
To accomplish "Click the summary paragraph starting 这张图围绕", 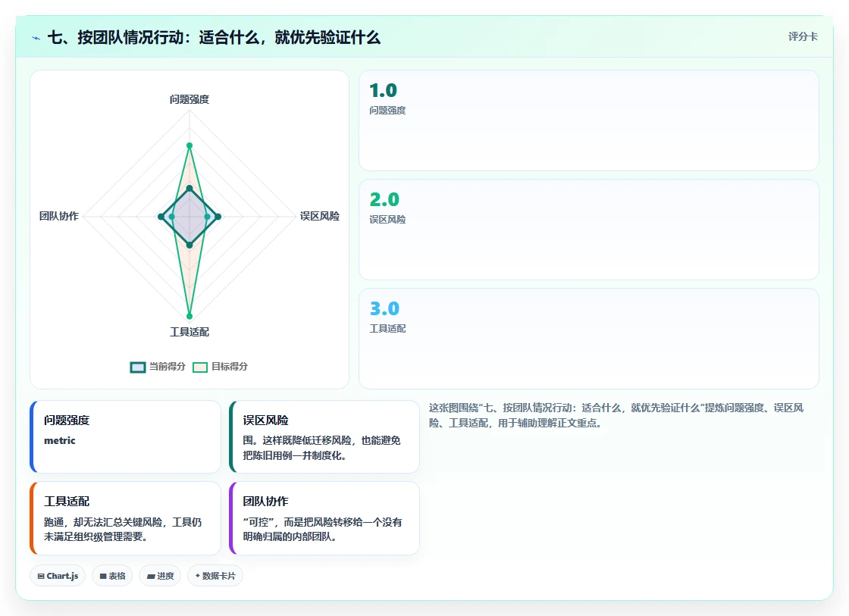I will pyautogui.click(x=616, y=415).
